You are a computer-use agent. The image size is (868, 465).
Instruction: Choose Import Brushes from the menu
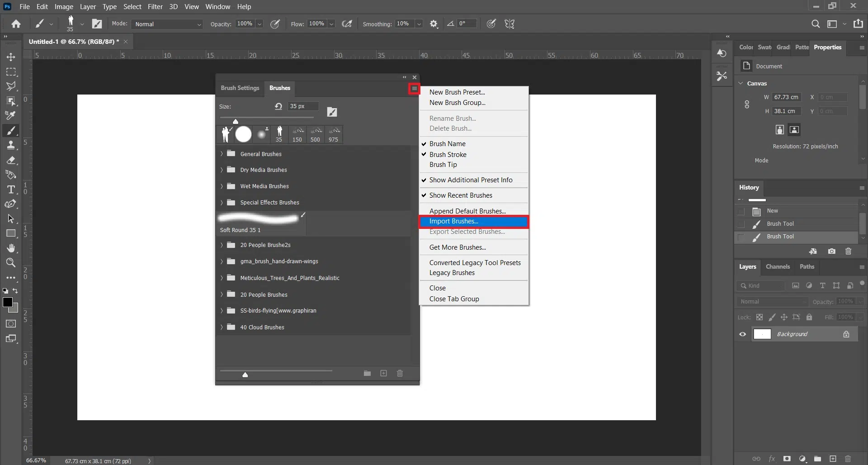(454, 221)
